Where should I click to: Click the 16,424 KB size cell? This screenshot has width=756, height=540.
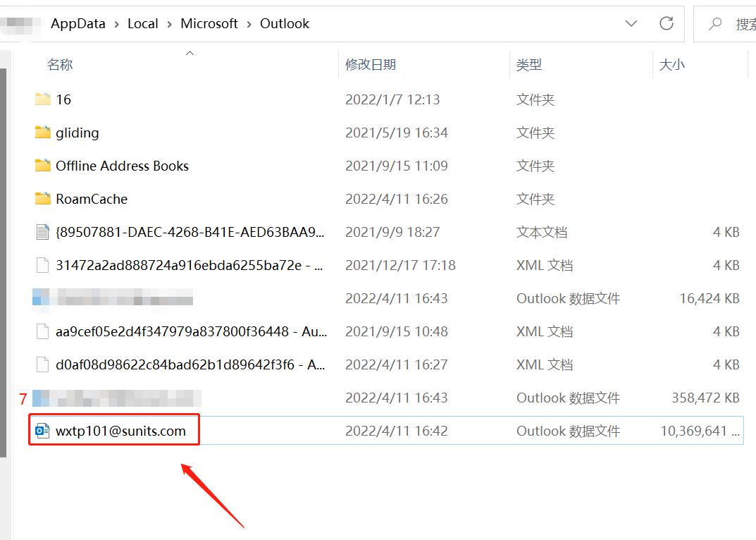pyautogui.click(x=709, y=299)
